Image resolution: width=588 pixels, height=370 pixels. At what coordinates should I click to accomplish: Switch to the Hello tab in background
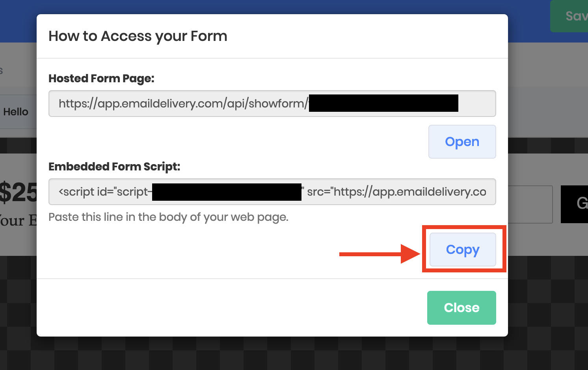(16, 112)
